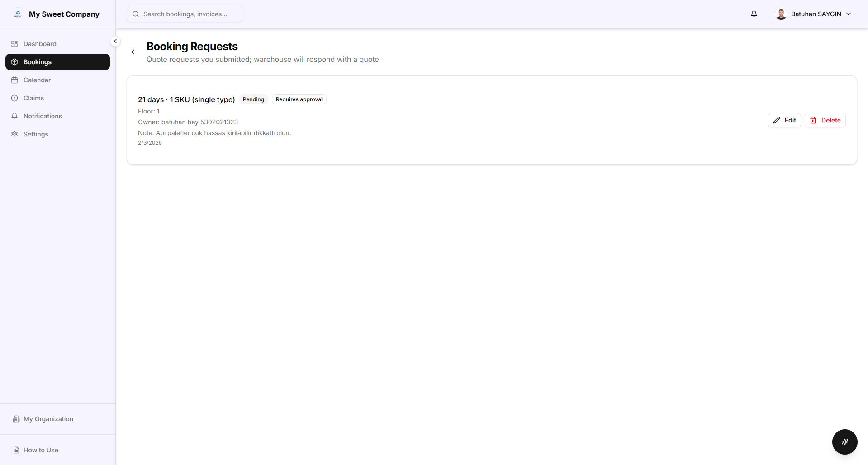Screen dimensions: 868x465
Task: Click the note about hassas paletler
Action: pyautogui.click(x=214, y=133)
